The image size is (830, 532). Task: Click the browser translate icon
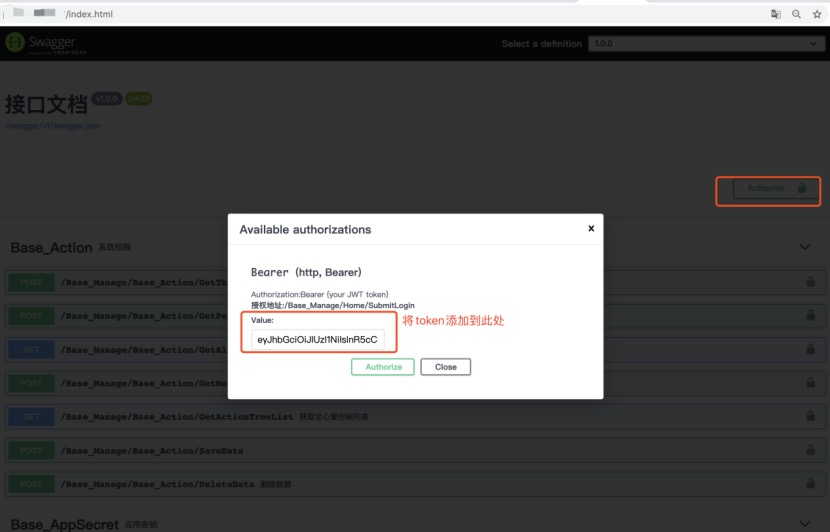click(x=775, y=14)
